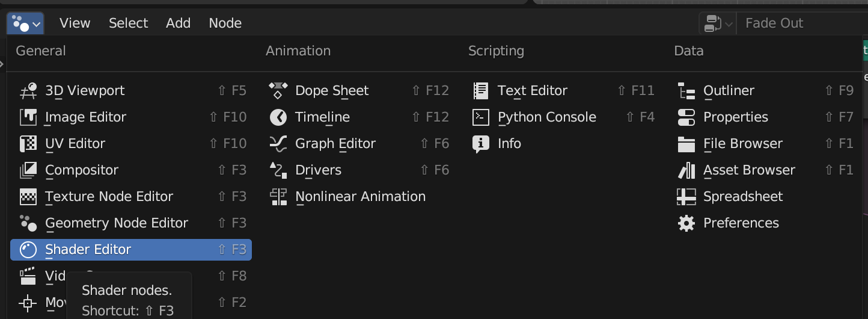Expand the slot selector dropdown beside Fade Out
868x319 pixels.
click(x=718, y=23)
